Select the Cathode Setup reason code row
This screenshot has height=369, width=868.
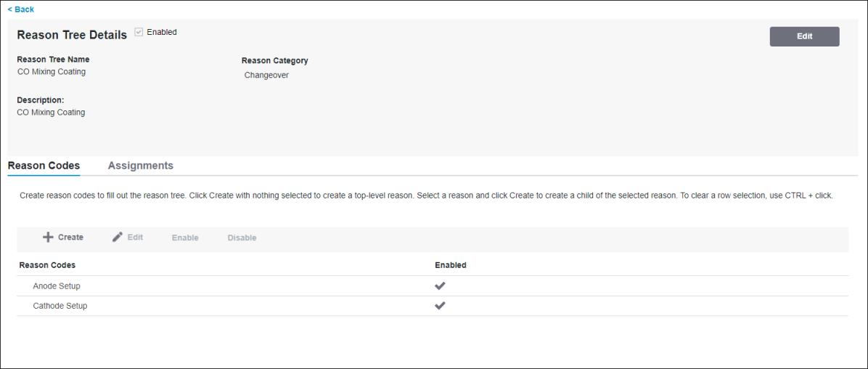coord(433,306)
